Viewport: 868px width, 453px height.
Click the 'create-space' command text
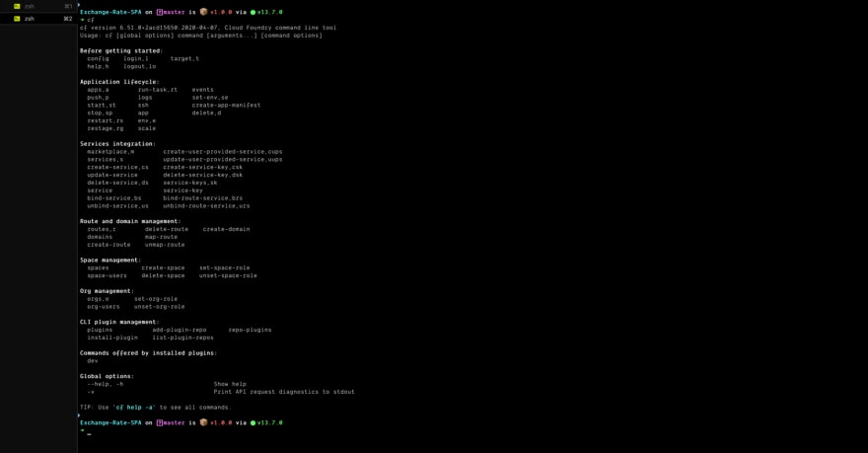tap(163, 267)
